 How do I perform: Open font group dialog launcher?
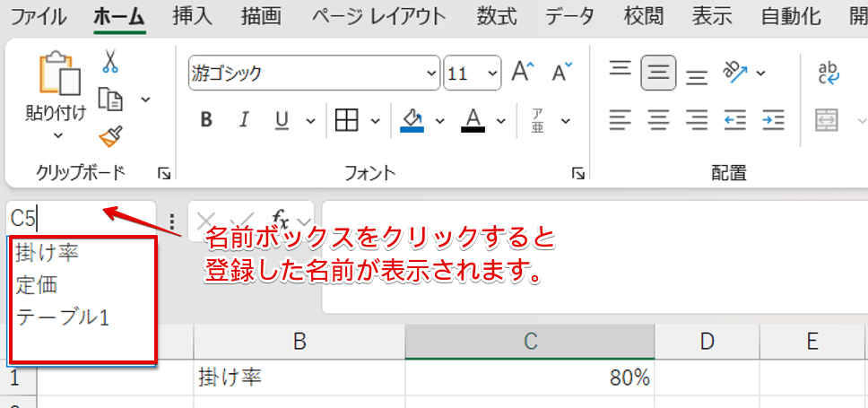(578, 174)
